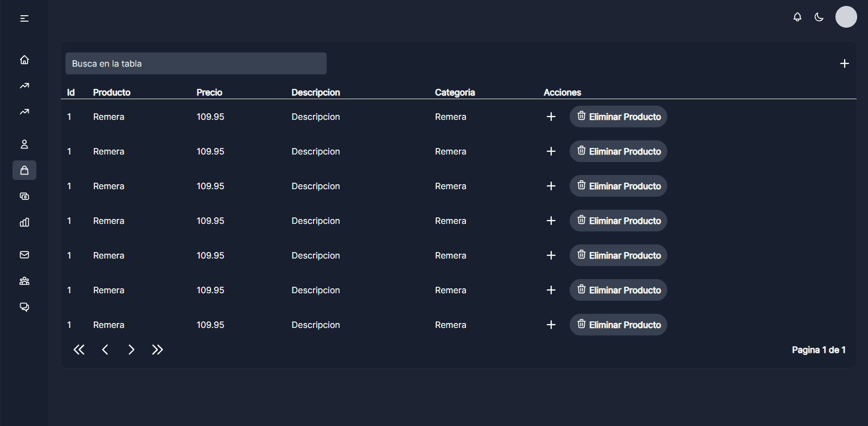Go to the next page with the single right chevron
Screen dimensions: 868x426
[131, 350]
